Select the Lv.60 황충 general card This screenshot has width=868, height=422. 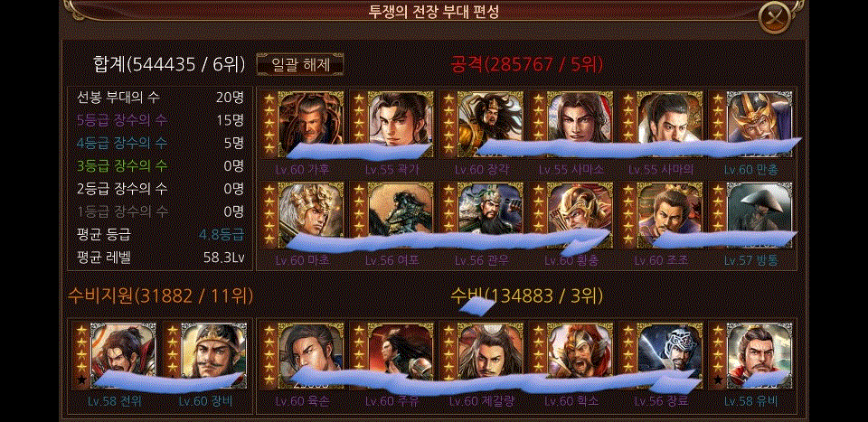(x=571, y=215)
